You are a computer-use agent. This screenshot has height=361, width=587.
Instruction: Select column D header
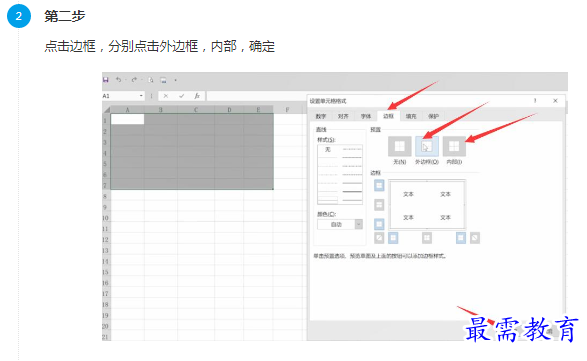tap(229, 110)
